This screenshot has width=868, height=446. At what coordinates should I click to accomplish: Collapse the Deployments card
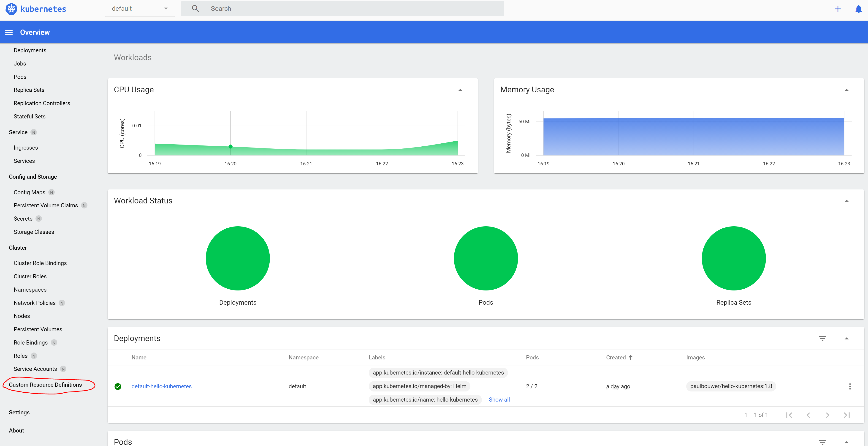(846, 339)
